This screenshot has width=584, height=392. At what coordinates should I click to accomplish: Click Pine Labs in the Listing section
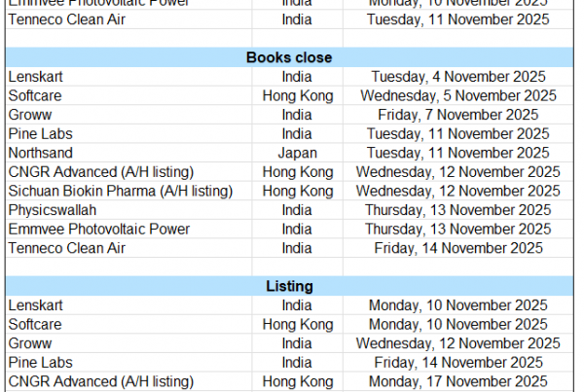pos(40,362)
